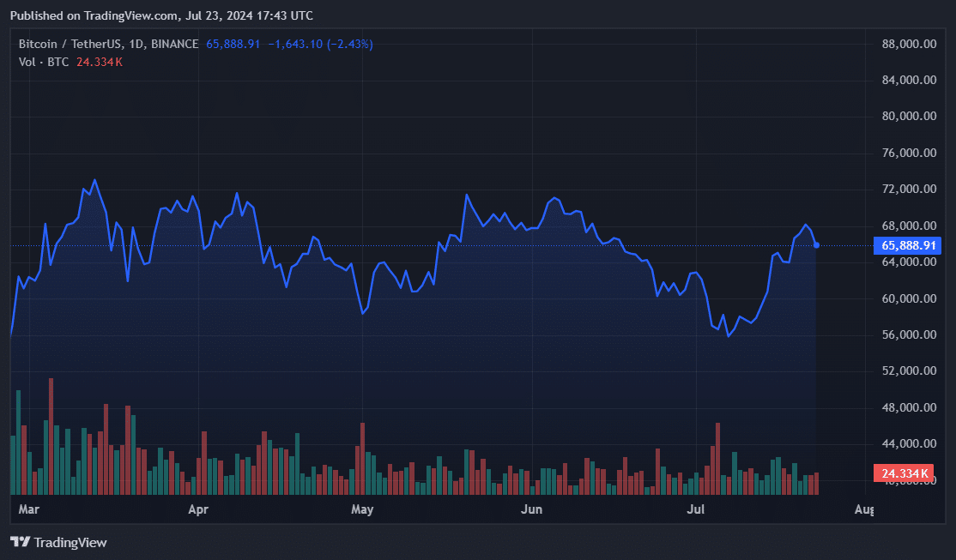The height and width of the screenshot is (560, 956).
Task: Click the Bitcoin / TetherUS symbol title
Action: 108,44
